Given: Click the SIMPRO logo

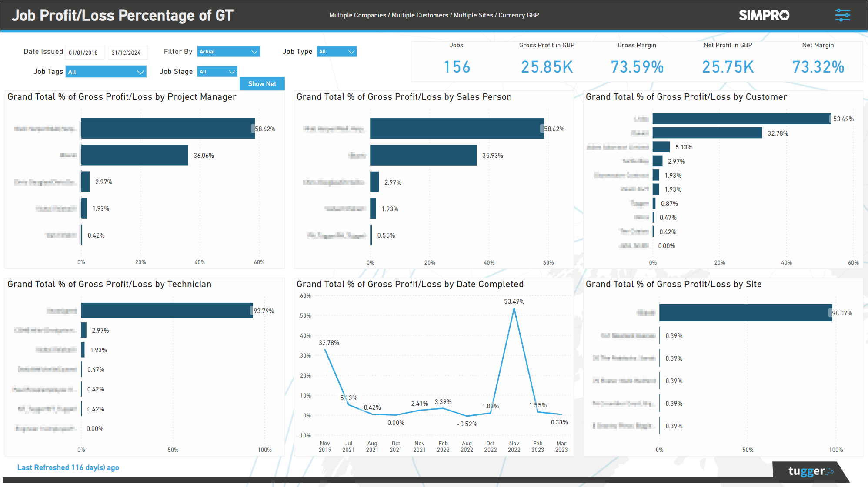Looking at the screenshot, I should coord(764,15).
